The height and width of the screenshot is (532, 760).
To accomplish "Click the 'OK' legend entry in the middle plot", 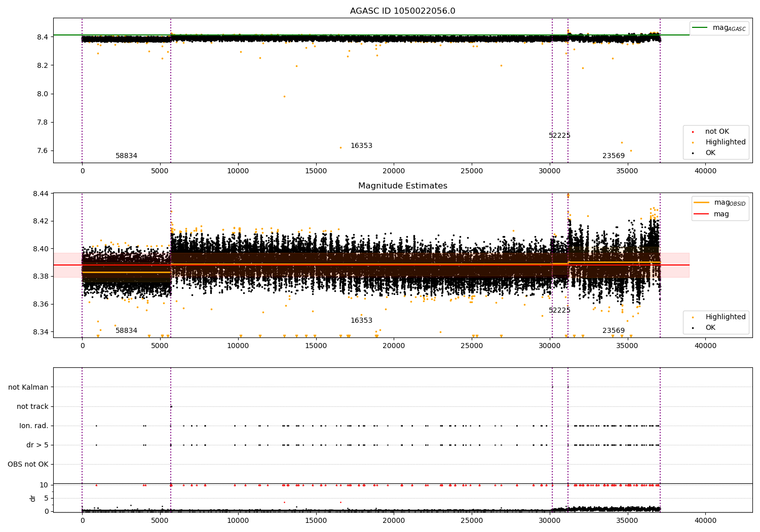I will (x=710, y=328).
